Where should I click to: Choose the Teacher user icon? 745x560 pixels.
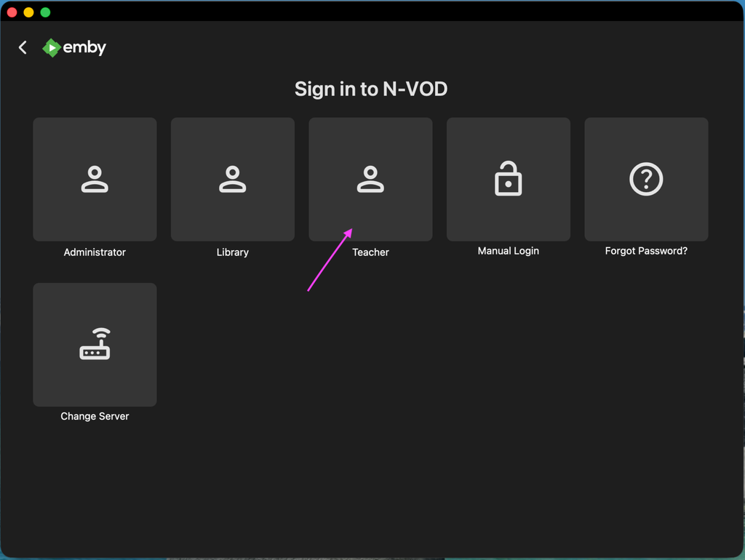tap(370, 179)
